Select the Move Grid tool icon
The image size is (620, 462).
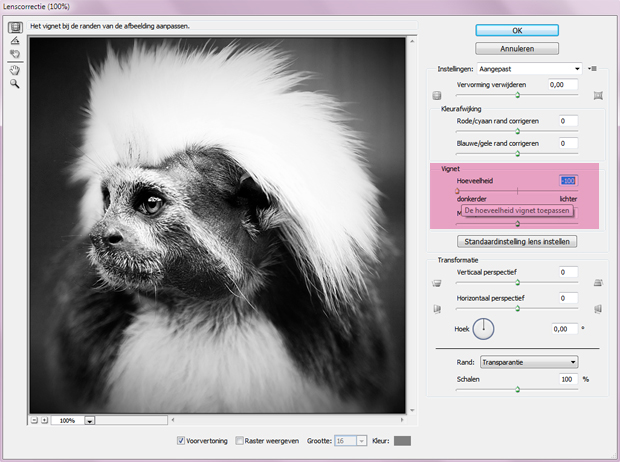tap(15, 54)
